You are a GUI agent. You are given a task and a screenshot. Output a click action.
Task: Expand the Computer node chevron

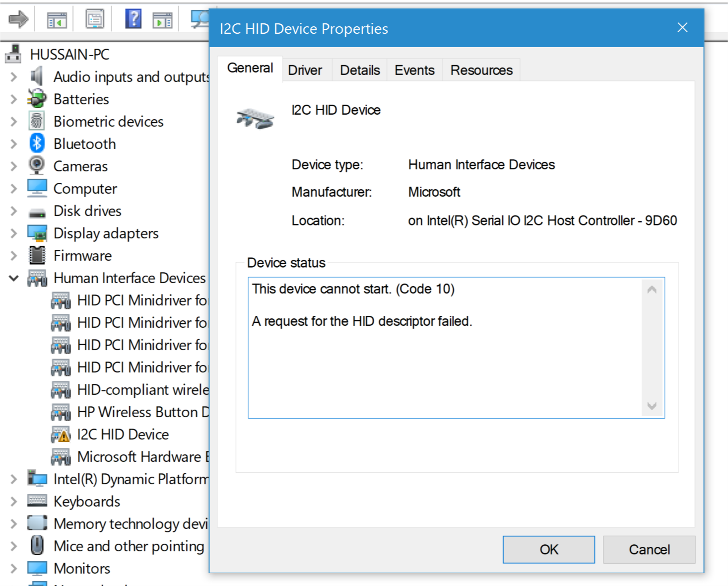point(14,189)
